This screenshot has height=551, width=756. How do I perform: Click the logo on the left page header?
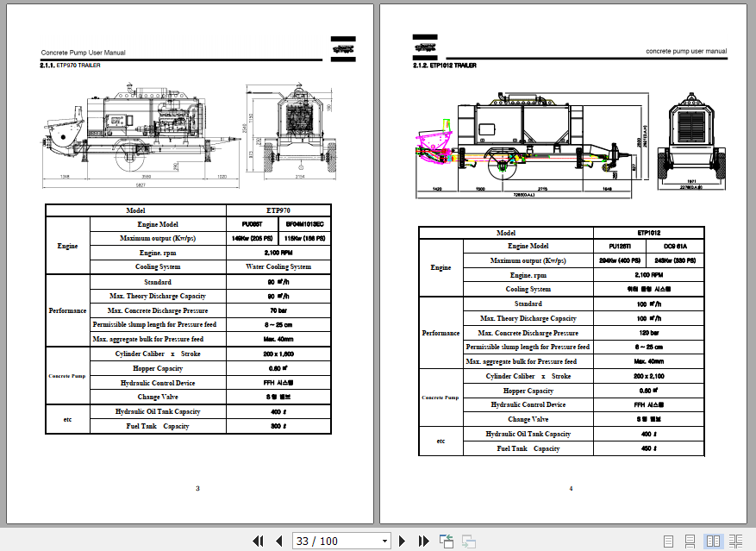tap(342, 50)
